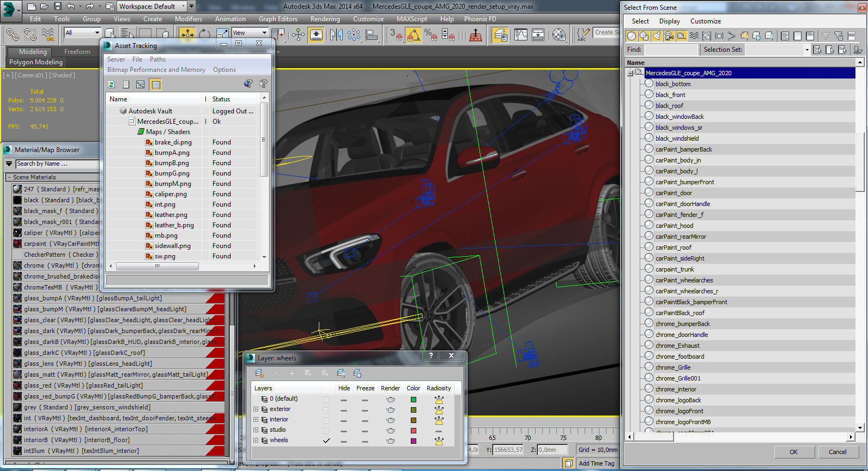Click Select All icon in Select From Scene

click(785, 36)
